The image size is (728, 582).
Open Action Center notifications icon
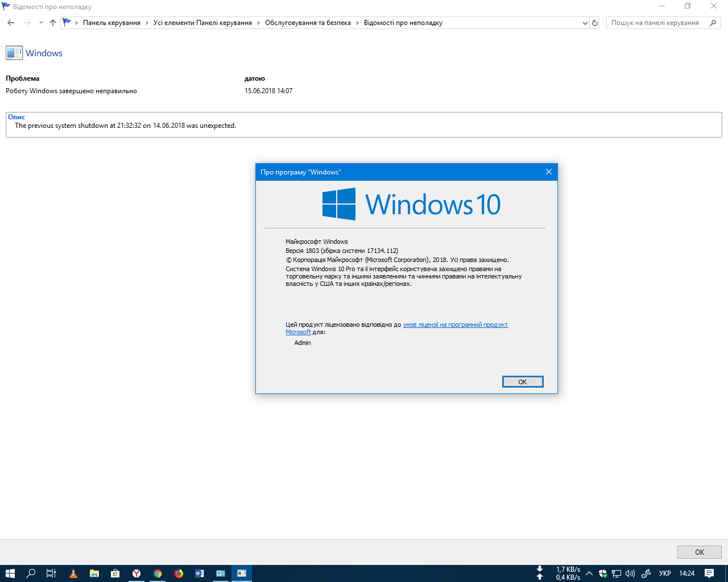709,573
